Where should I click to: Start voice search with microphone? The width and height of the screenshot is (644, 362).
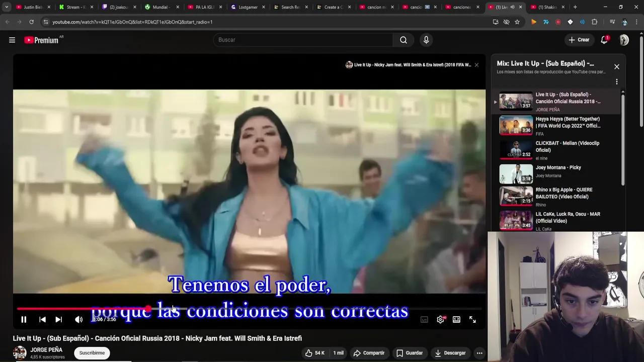426,40
